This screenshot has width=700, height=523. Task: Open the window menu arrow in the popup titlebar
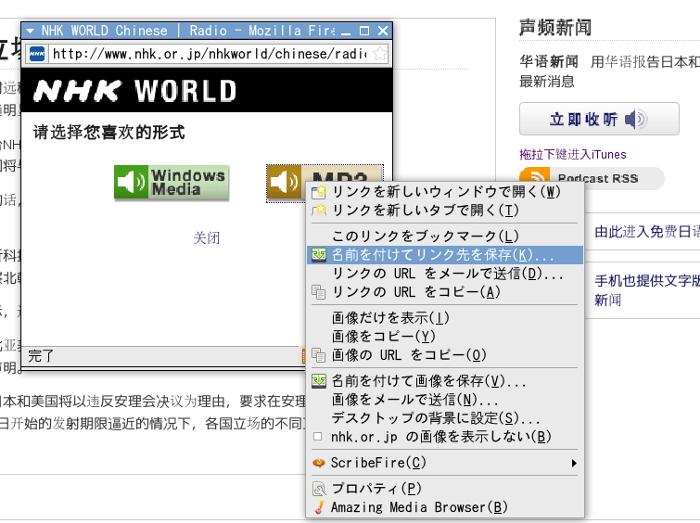point(30,31)
